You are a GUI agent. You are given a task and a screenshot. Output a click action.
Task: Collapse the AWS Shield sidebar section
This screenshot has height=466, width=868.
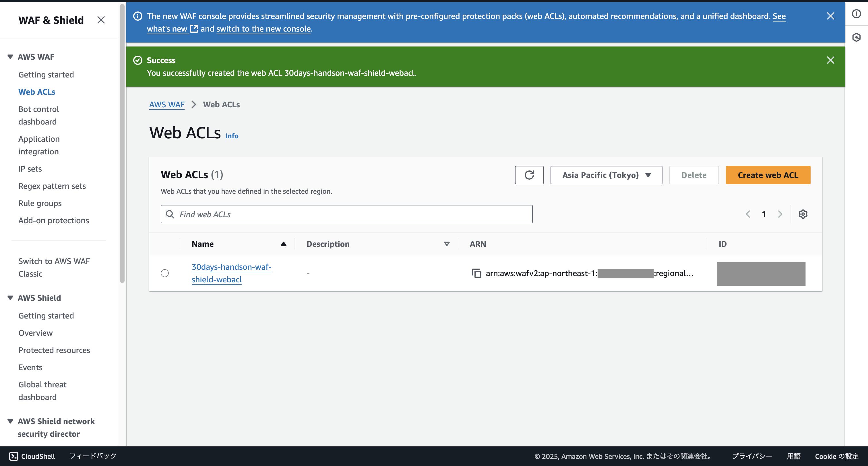coord(10,298)
